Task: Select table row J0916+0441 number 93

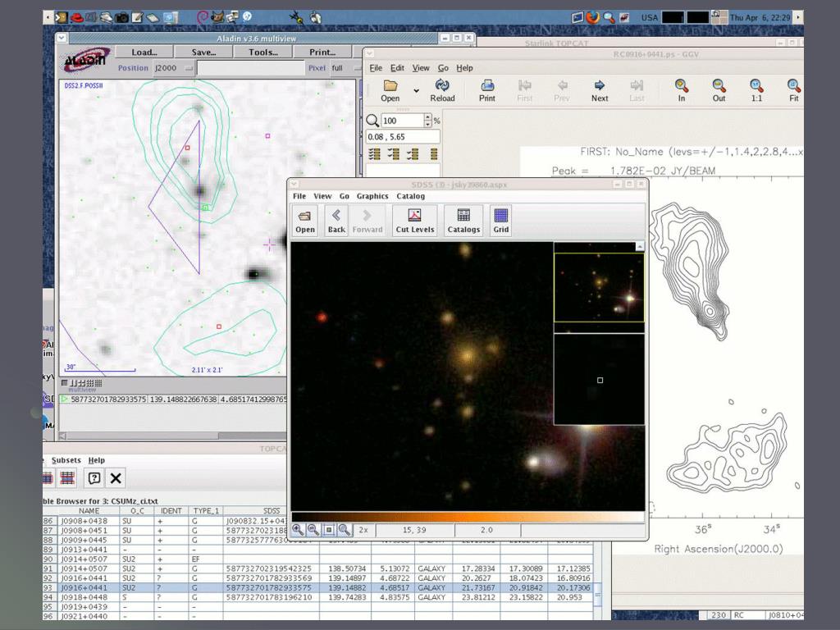Action: pos(318,587)
